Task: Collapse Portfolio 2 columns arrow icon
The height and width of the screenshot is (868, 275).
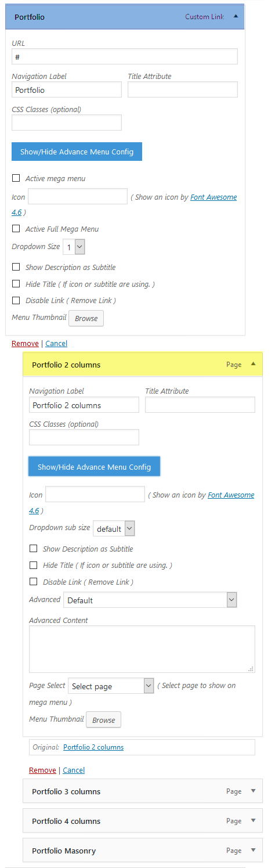Action: click(x=253, y=364)
